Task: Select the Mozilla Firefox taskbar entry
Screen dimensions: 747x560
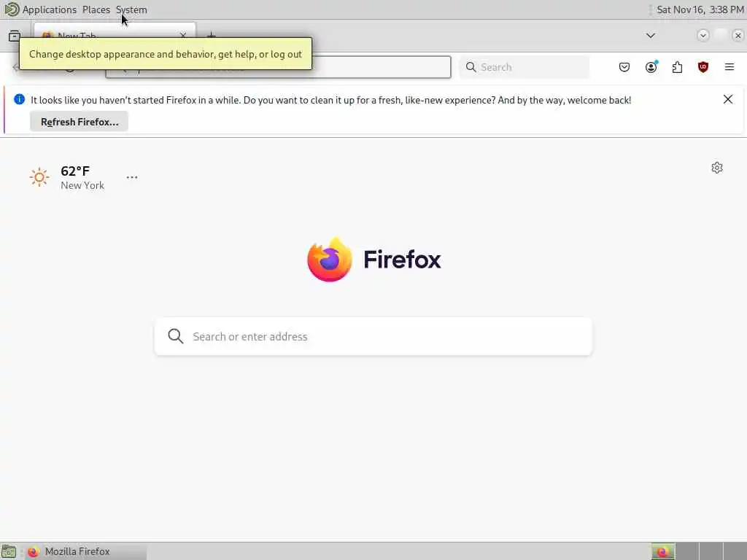Action: [86, 551]
